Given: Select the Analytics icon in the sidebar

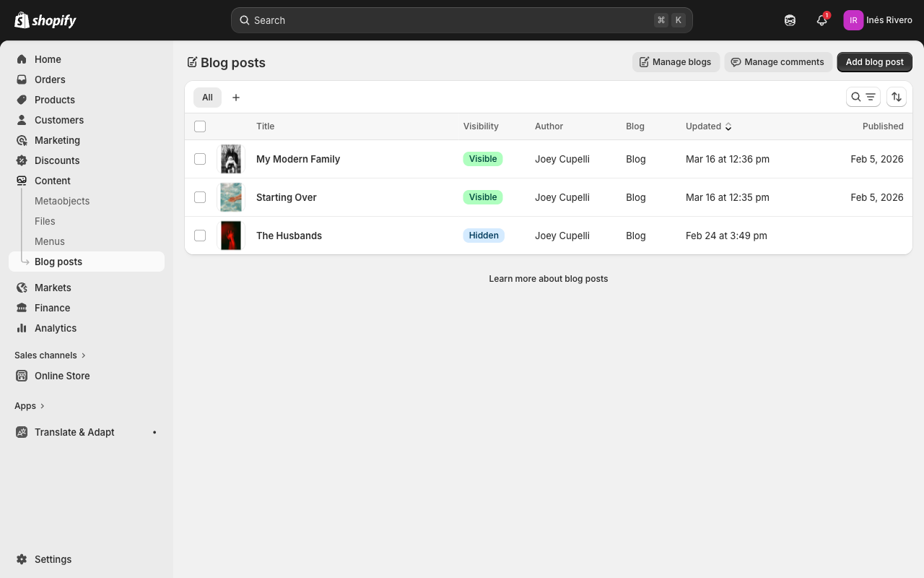Looking at the screenshot, I should (22, 328).
